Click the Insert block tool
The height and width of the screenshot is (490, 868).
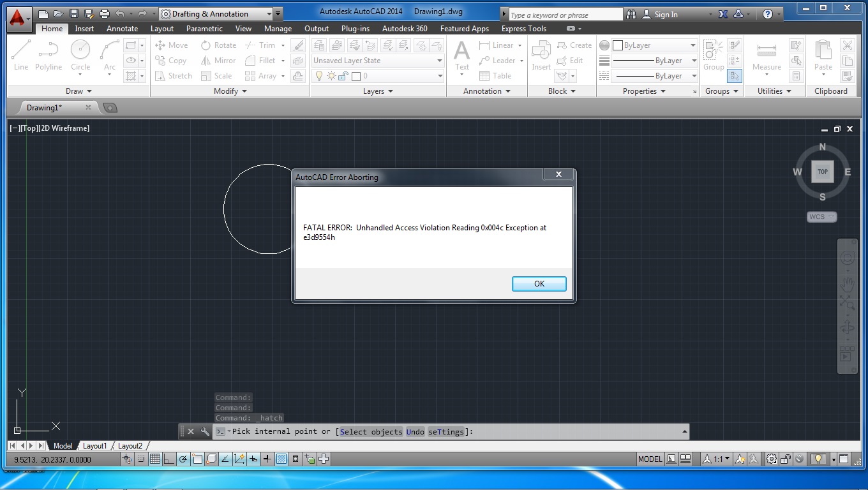[x=541, y=55]
